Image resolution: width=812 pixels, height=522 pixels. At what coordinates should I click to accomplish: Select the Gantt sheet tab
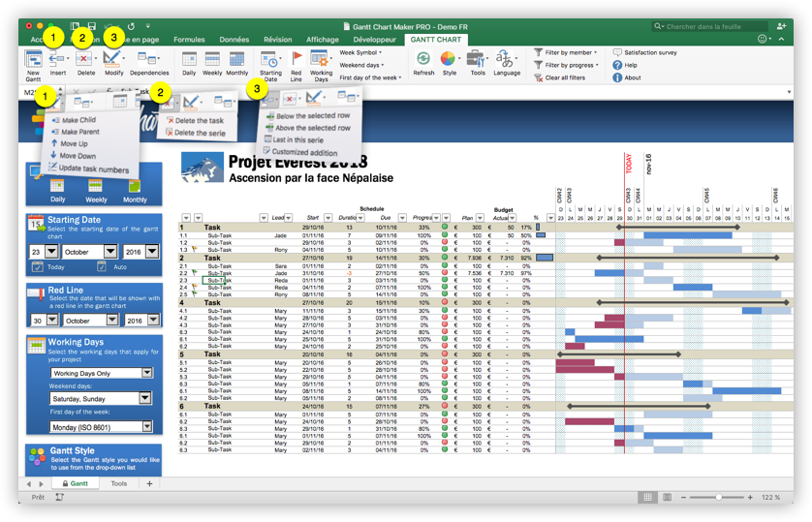(75, 483)
